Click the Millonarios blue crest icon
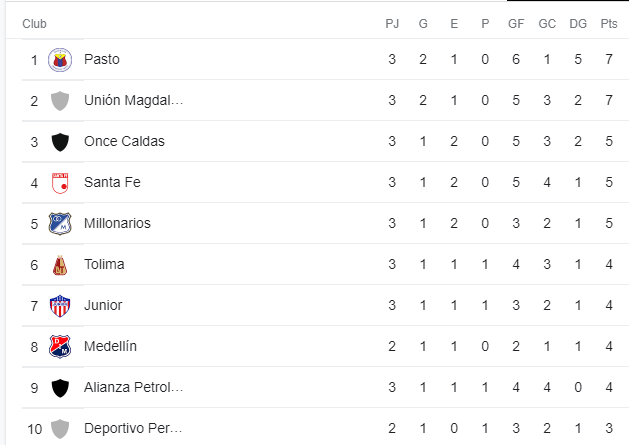 (60, 224)
